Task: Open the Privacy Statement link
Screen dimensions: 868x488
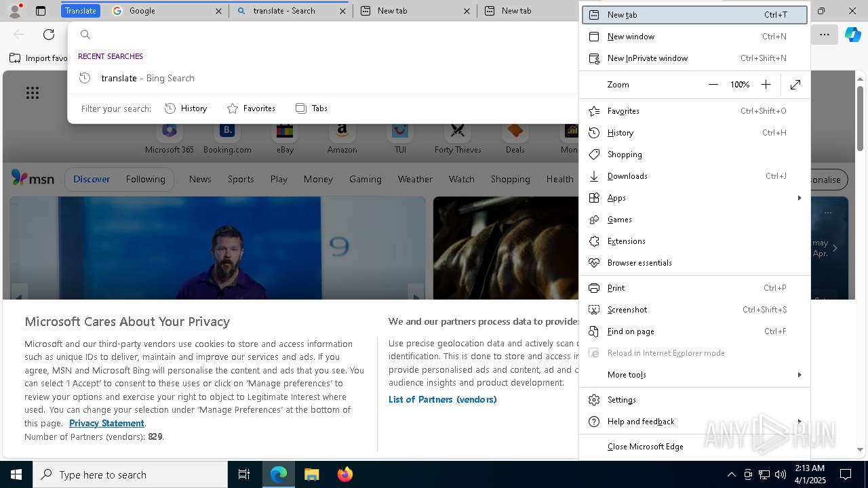Action: (x=106, y=424)
